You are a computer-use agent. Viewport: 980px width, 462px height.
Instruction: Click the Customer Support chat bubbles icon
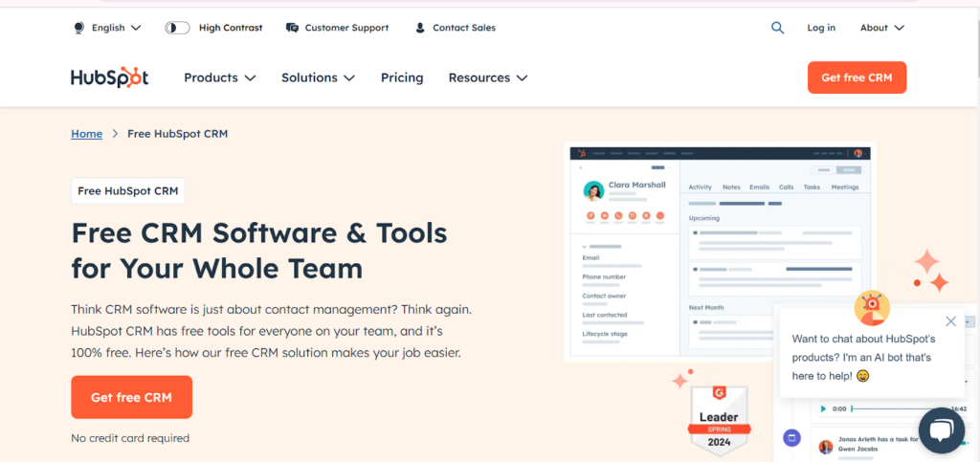[x=292, y=28]
